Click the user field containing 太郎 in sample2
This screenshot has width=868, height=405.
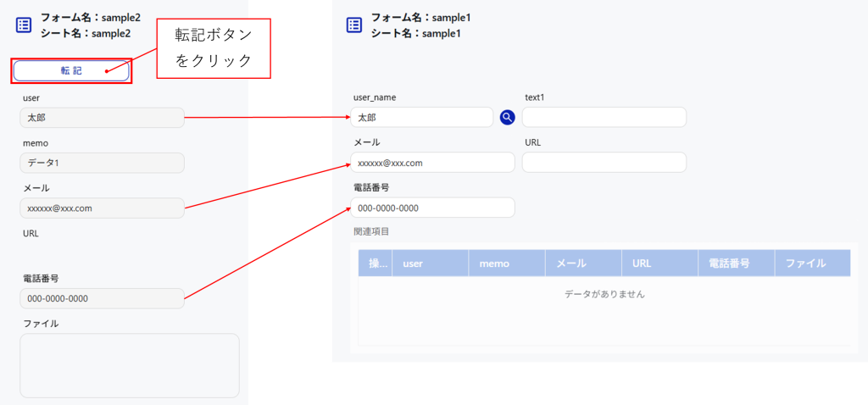tap(102, 118)
